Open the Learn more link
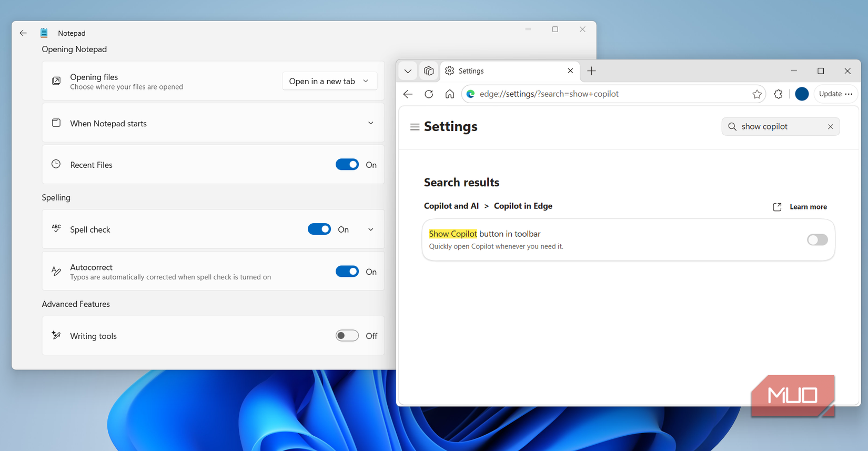868x451 pixels. pos(808,207)
